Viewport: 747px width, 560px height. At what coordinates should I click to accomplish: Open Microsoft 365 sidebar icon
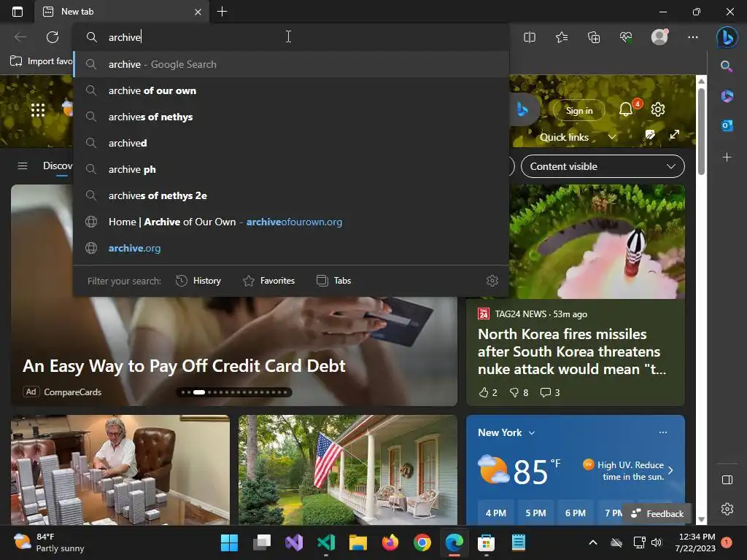pyautogui.click(x=727, y=96)
